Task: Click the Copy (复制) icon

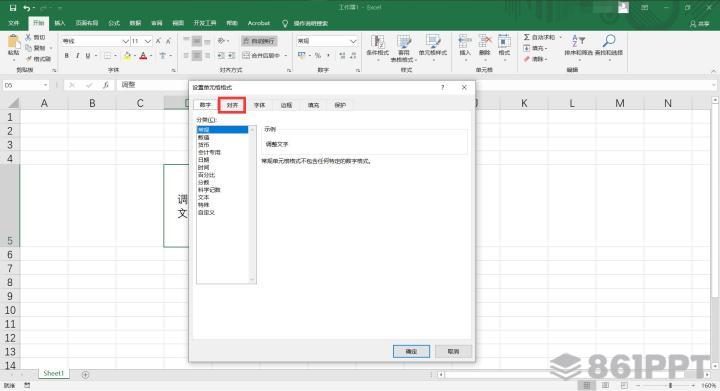Action: click(28, 48)
